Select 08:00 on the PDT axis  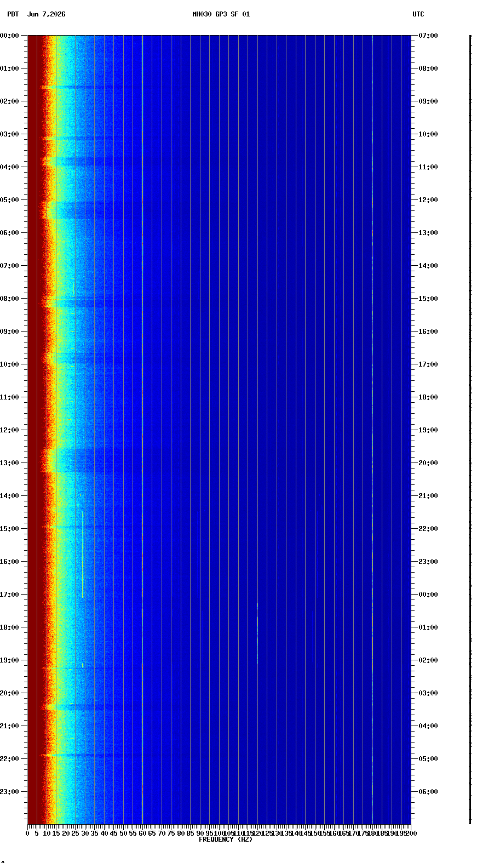tap(9, 299)
